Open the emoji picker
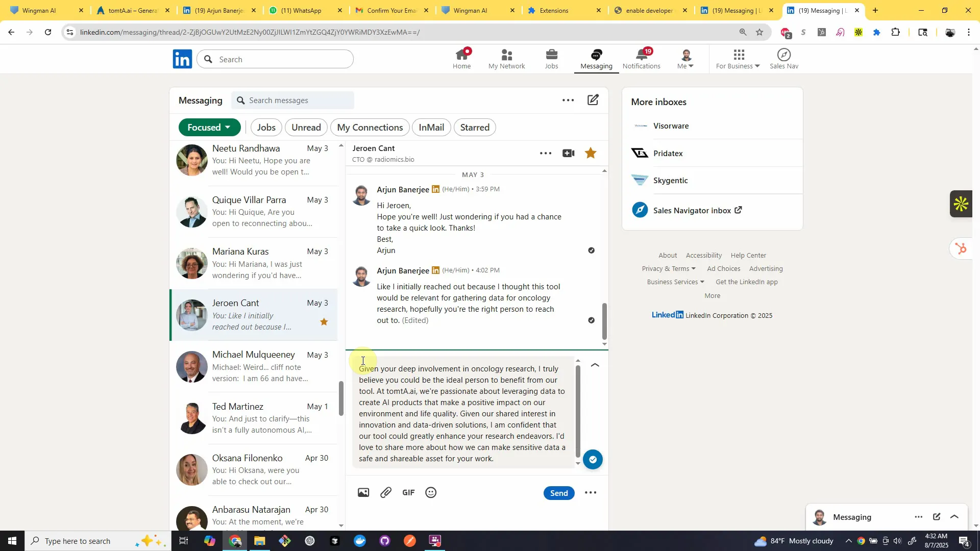The width and height of the screenshot is (980, 551). (x=431, y=492)
